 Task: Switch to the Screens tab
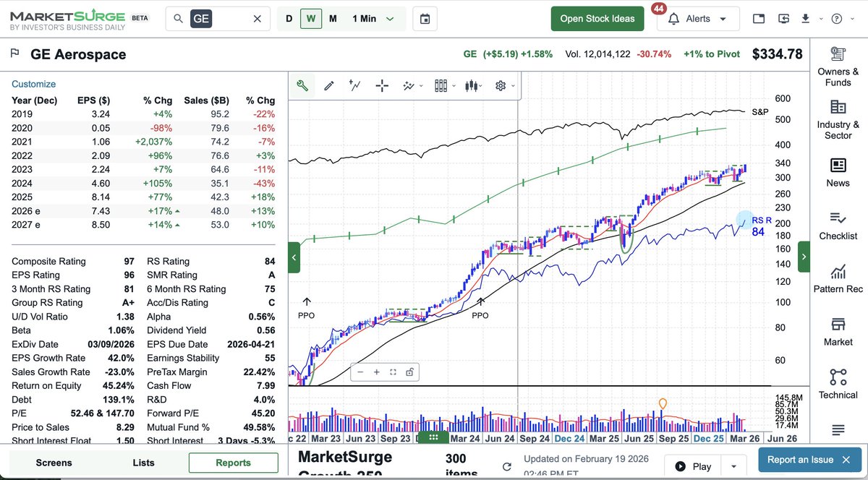click(x=54, y=463)
